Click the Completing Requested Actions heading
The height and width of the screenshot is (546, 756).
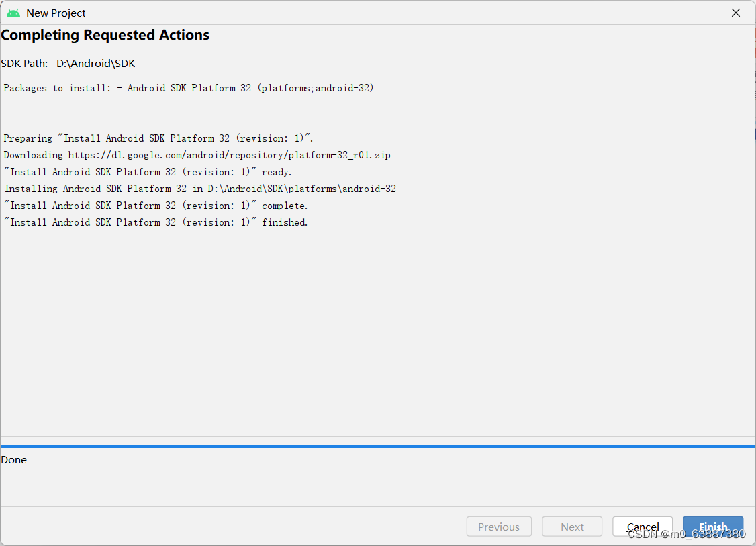click(x=105, y=35)
